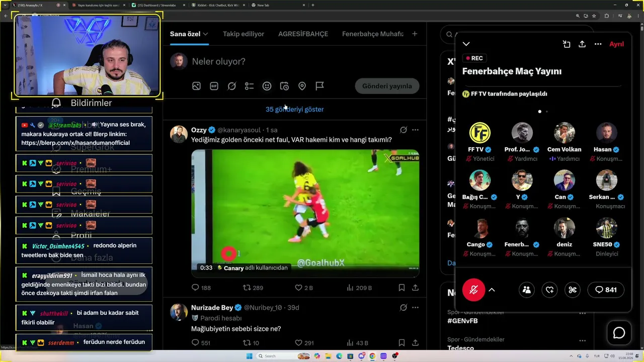Open more options on Nurizade Bey's post
The width and height of the screenshot is (644, 362).
pos(415,307)
